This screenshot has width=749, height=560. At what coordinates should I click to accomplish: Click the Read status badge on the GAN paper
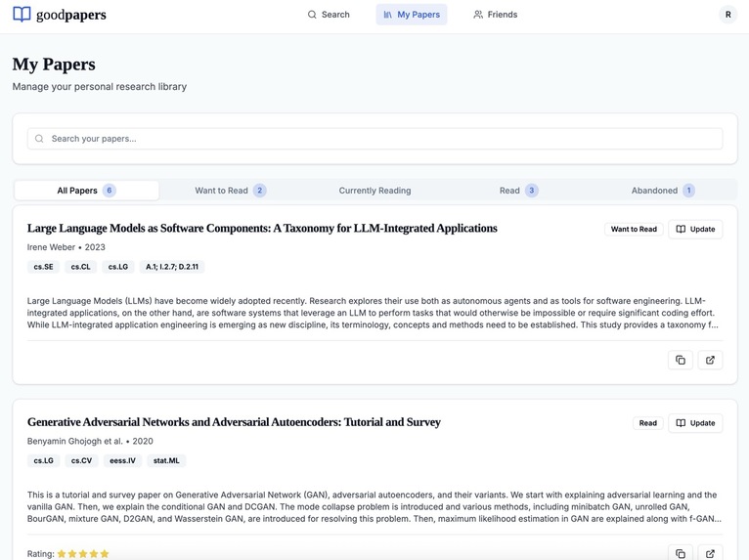click(648, 423)
